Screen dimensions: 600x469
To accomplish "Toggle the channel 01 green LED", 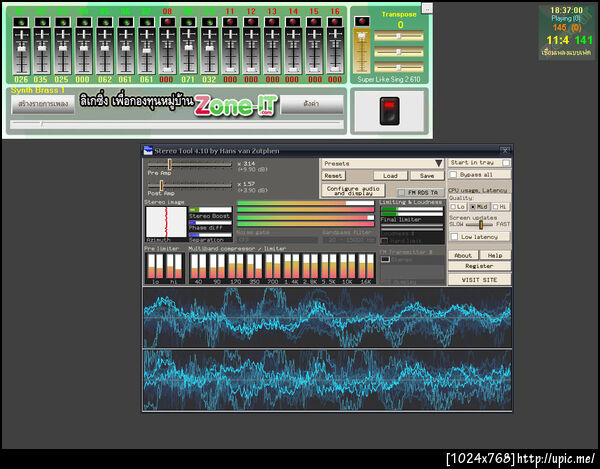I will click(21, 22).
